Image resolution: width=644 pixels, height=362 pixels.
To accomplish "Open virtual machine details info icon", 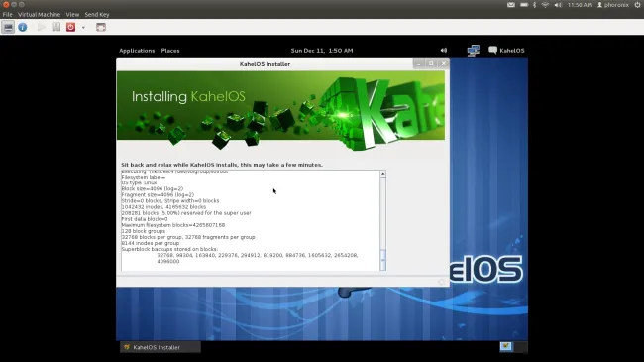I will pyautogui.click(x=23, y=27).
